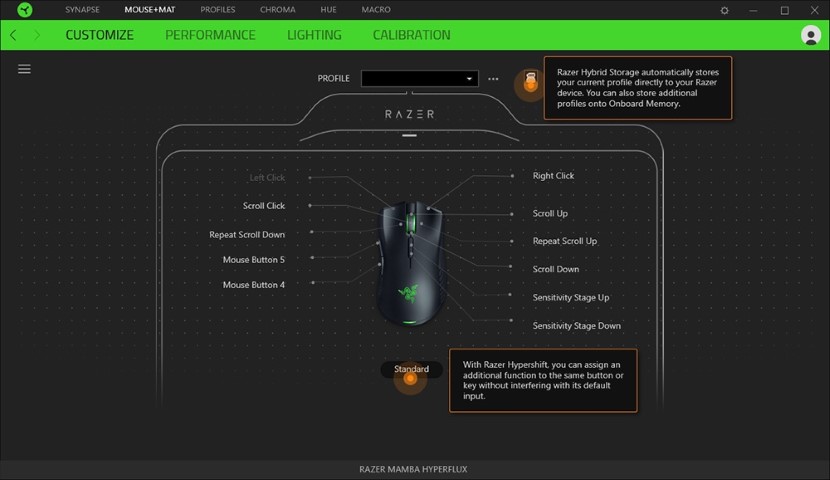Edit the Mouse Button 5 assignment

254,260
